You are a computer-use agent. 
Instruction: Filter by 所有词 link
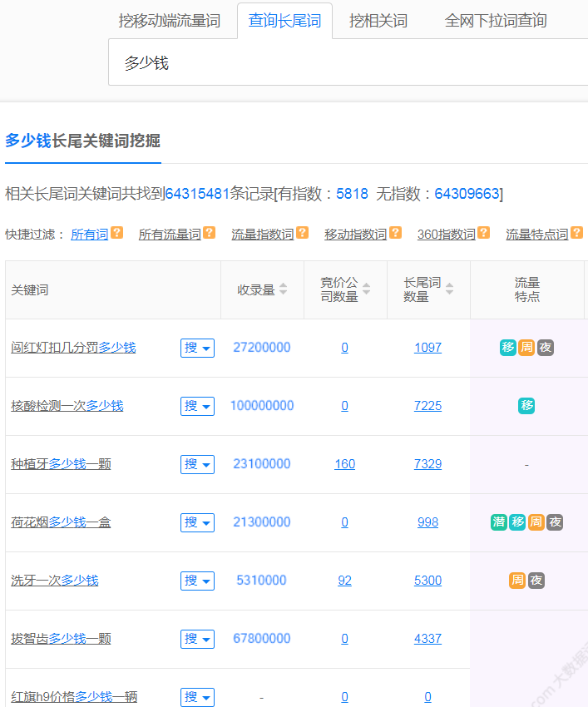90,235
